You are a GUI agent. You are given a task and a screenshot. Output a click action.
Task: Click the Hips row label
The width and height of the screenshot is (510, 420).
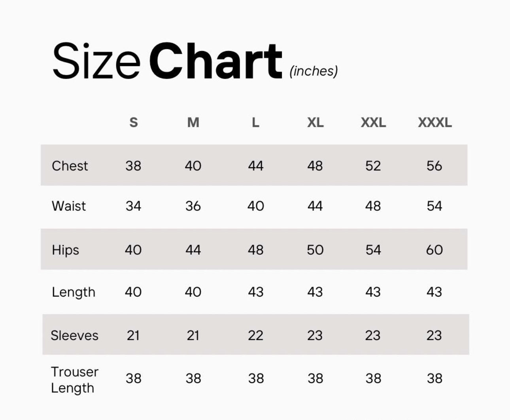point(65,250)
